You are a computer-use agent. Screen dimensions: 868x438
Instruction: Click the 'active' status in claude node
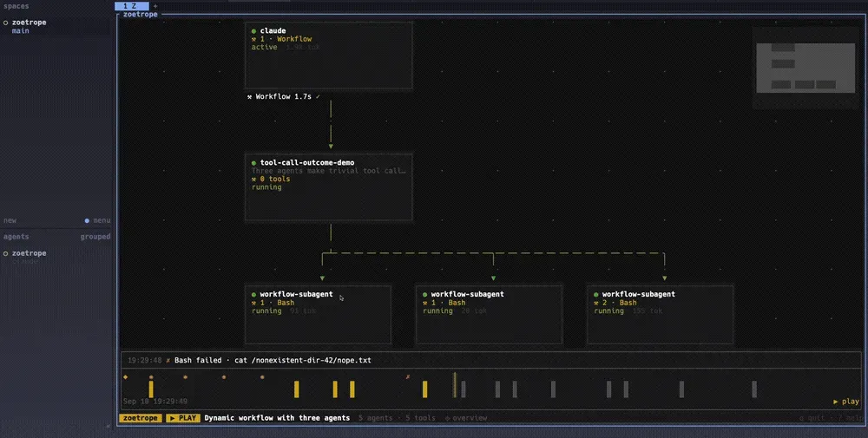[x=264, y=47]
